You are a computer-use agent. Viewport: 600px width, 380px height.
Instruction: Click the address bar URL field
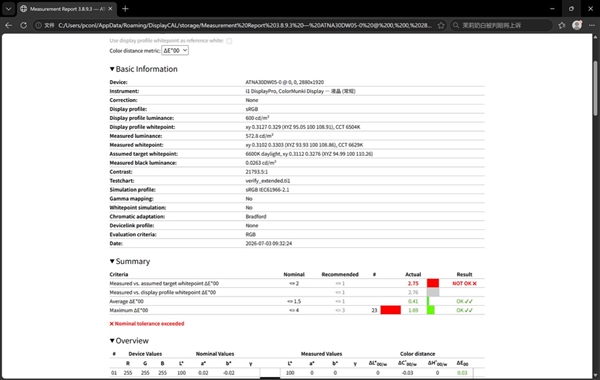(x=244, y=25)
